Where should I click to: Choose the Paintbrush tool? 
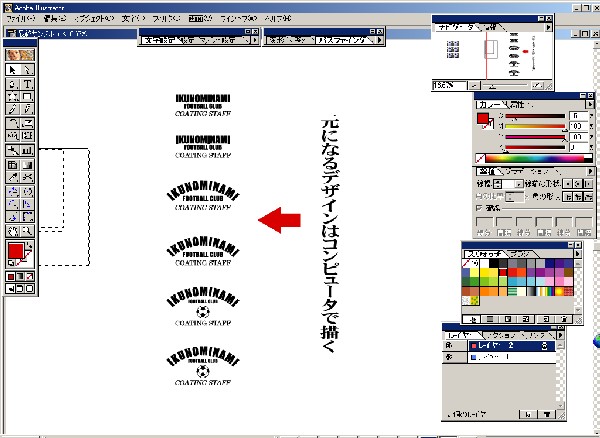tap(13, 109)
